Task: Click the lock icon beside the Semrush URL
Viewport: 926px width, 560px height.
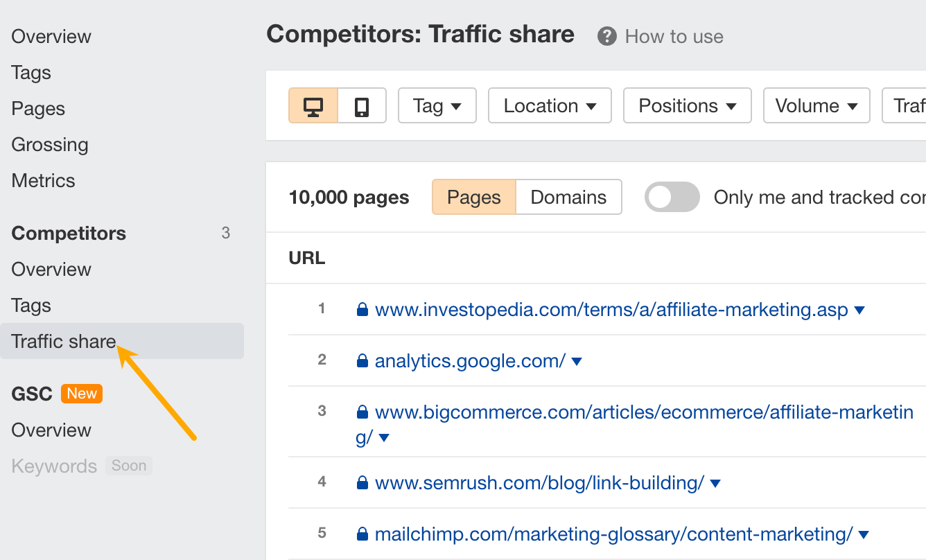Action: point(362,483)
